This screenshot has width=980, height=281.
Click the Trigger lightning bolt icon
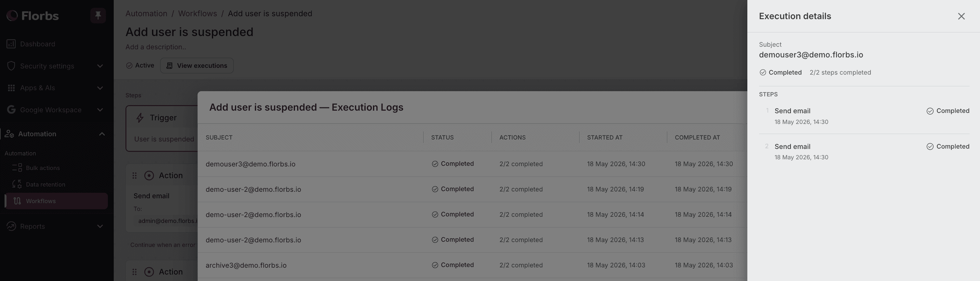(140, 118)
